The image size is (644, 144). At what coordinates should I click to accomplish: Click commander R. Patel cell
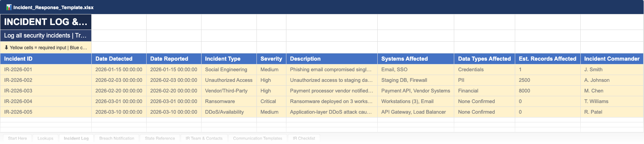tap(612, 112)
